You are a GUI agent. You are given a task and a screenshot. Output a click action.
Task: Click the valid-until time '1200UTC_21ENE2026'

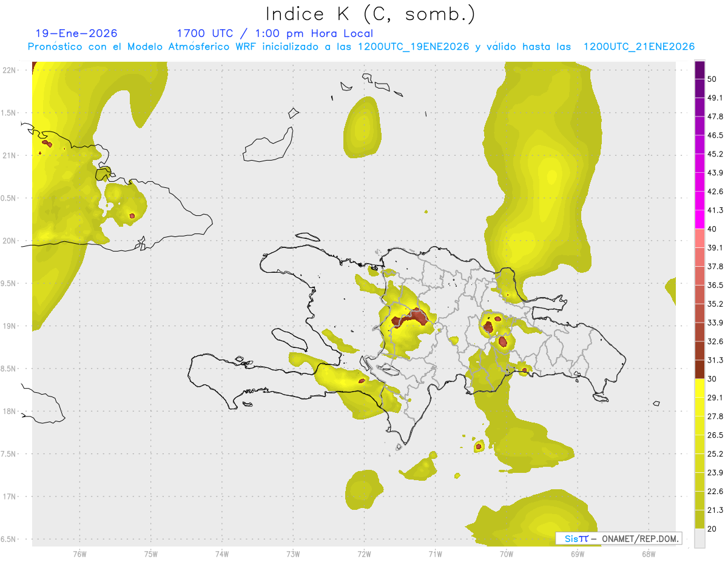coord(639,47)
